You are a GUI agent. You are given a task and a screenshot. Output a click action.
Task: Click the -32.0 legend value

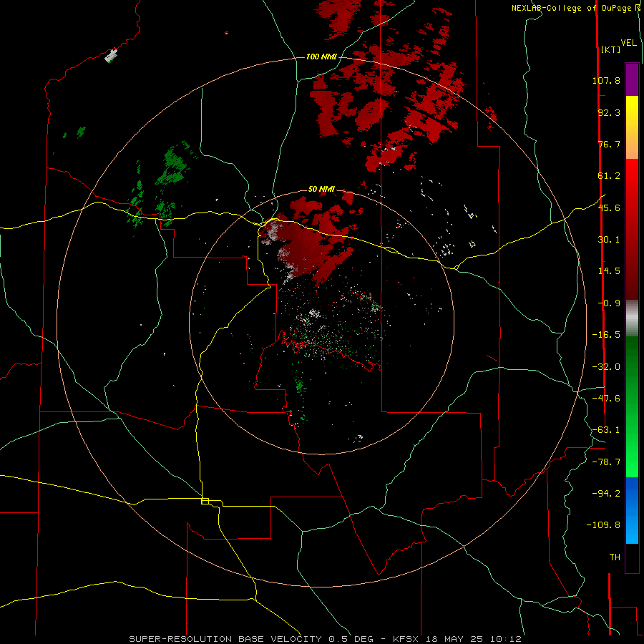(606, 367)
